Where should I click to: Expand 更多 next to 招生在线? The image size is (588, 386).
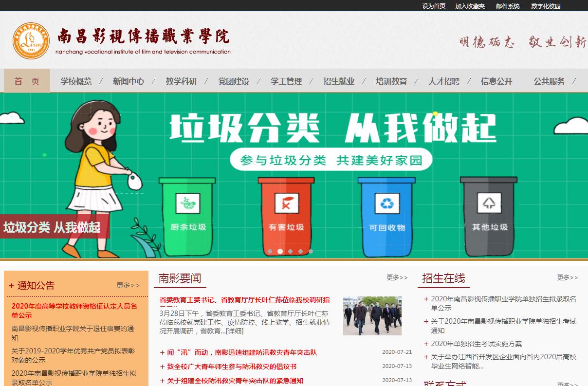point(568,277)
